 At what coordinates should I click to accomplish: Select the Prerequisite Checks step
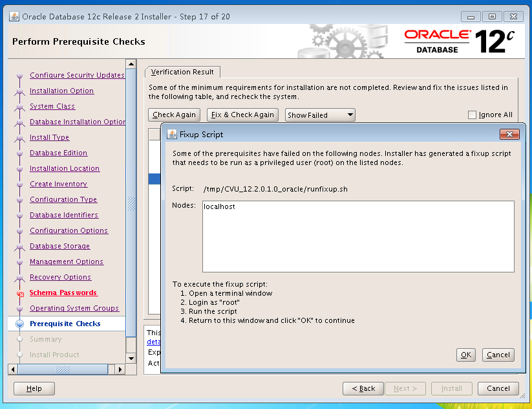(x=65, y=324)
